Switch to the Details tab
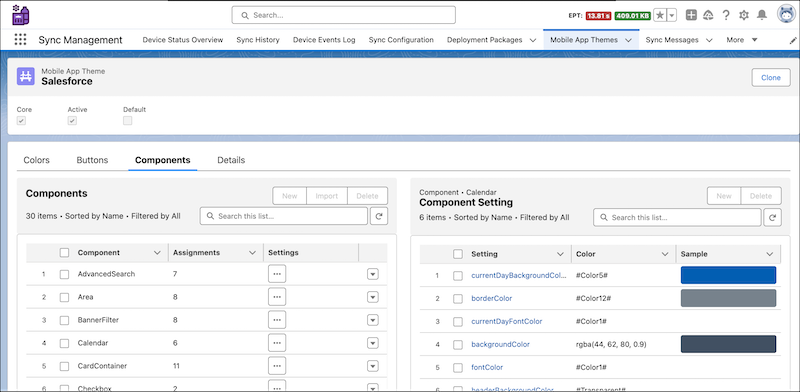Viewport: 800px width, 392px height. point(231,160)
